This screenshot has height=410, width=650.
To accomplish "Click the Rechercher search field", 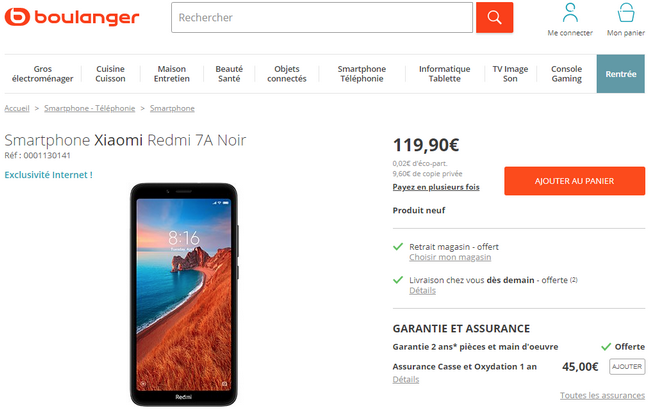I will pos(322,17).
